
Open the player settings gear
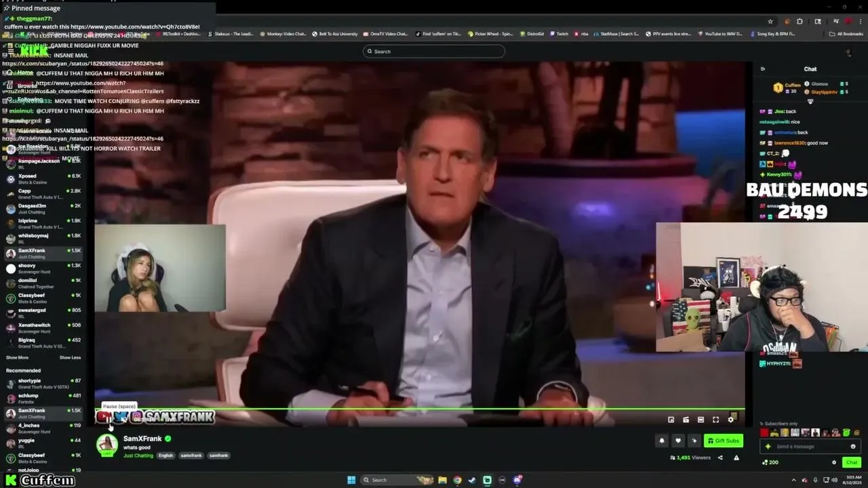pos(730,420)
